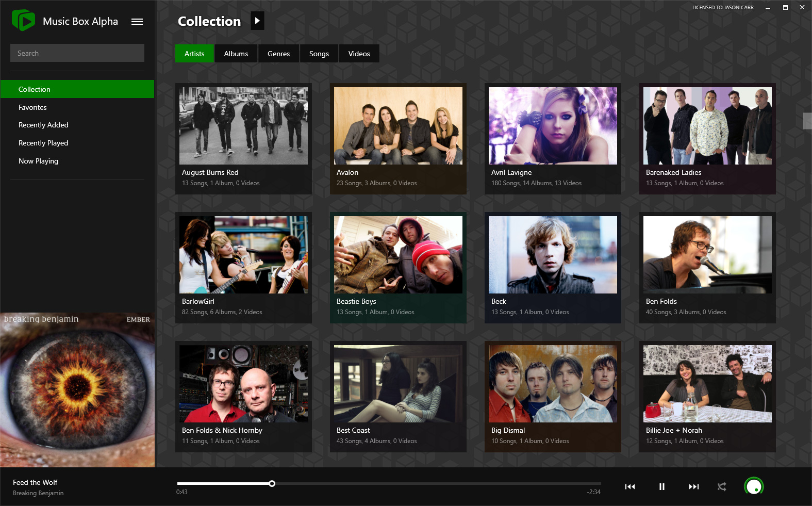The image size is (812, 506).
Task: Click the Big Dismal name label
Action: point(508,430)
